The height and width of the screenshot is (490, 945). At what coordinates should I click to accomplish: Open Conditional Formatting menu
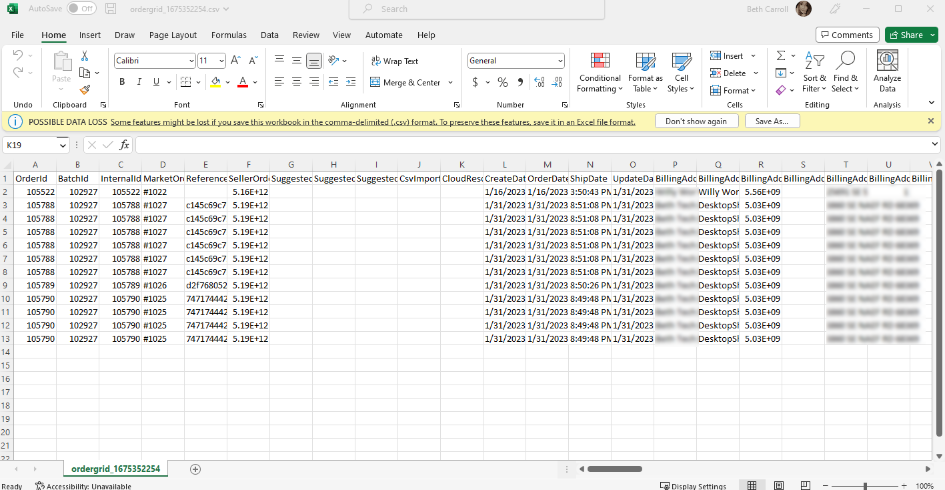tap(600, 72)
